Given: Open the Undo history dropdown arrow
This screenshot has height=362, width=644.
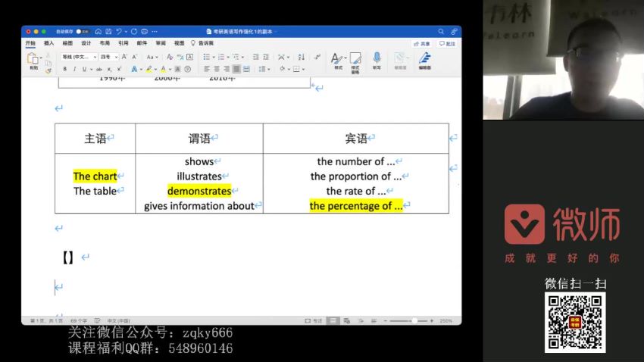Looking at the screenshot, I should click(x=126, y=32).
